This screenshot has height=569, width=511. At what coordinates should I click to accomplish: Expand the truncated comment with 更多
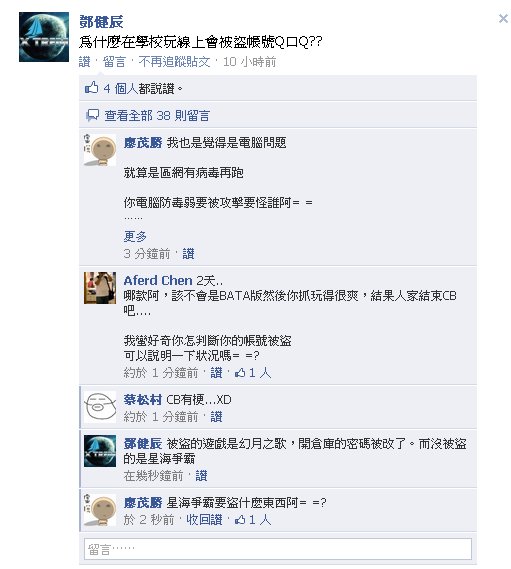[135, 237]
